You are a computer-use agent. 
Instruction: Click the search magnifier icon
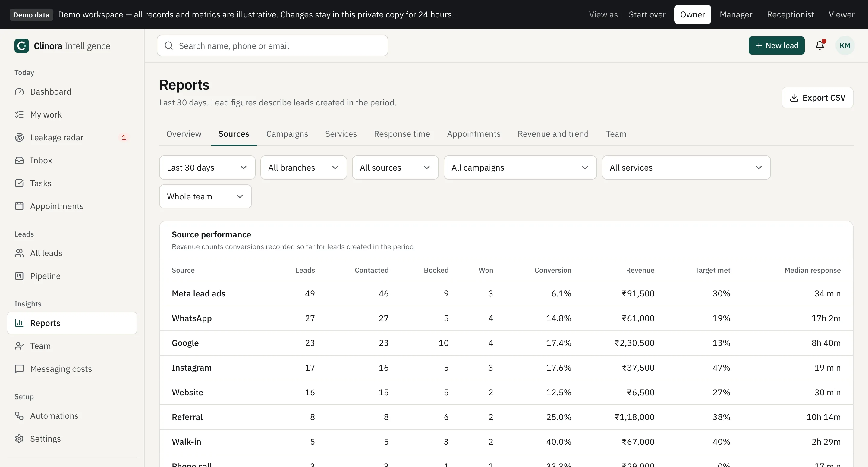point(169,45)
